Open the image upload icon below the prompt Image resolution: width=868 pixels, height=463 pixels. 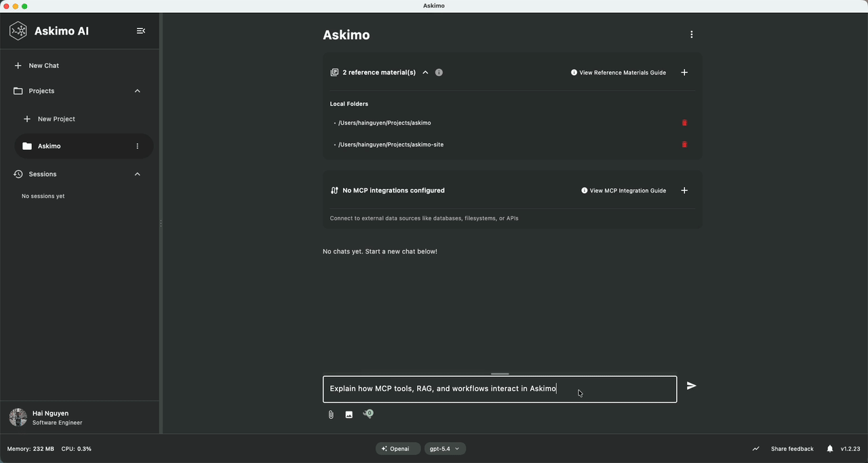coord(349,414)
